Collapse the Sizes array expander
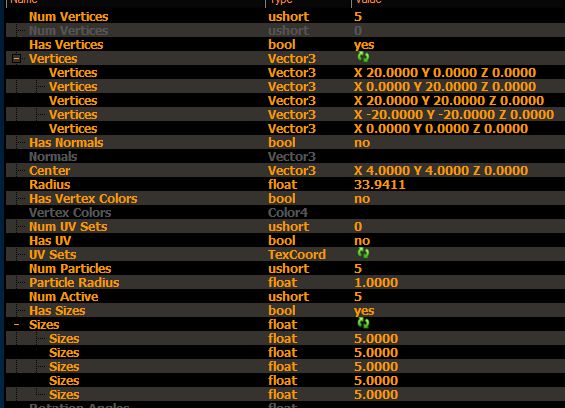 [16, 325]
